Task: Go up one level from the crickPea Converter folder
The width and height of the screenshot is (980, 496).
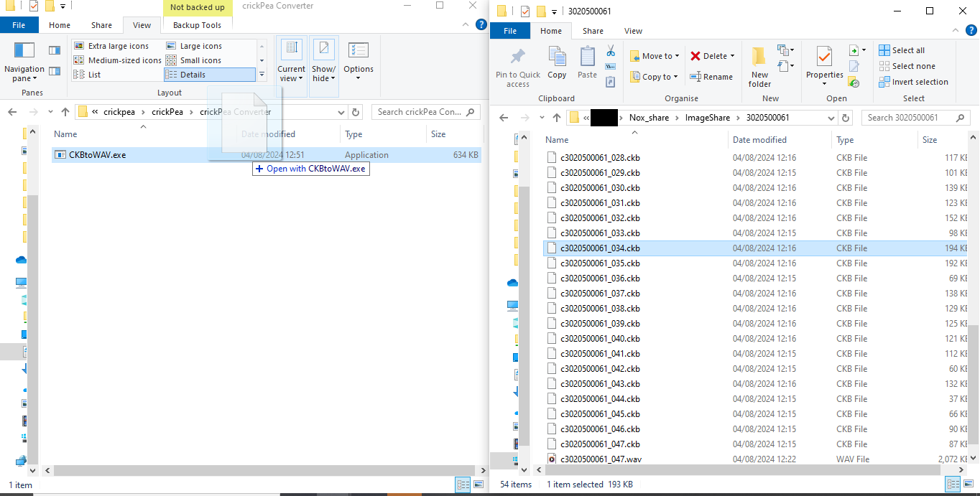Action: [65, 112]
